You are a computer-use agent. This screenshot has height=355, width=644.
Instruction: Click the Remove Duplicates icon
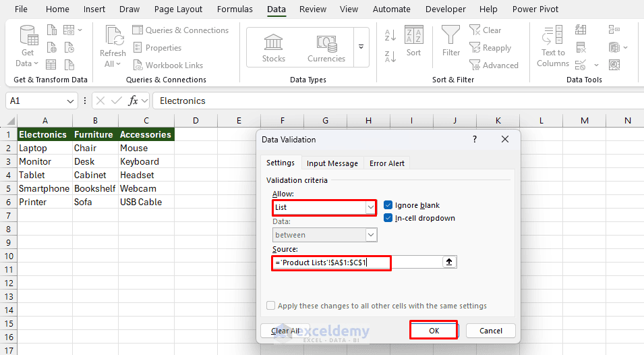(581, 47)
